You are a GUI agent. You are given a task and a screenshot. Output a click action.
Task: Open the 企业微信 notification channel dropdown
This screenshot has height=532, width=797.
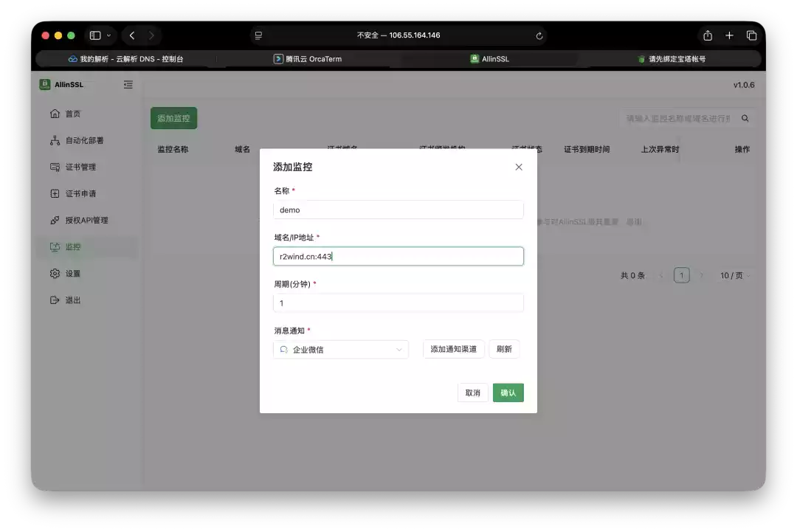point(340,349)
